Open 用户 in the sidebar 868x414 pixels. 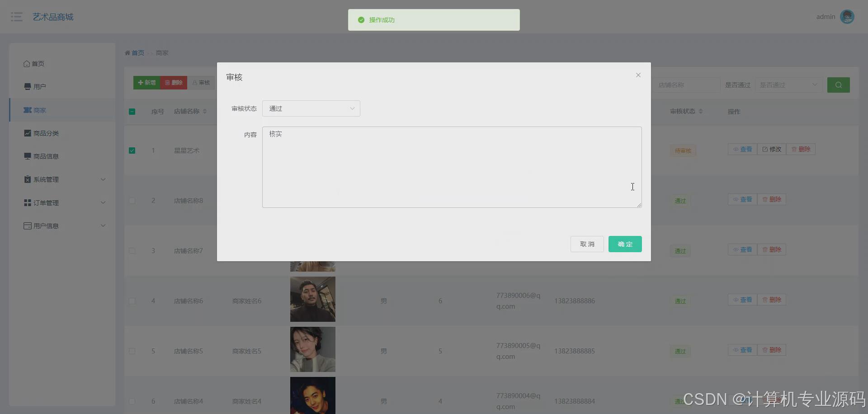point(62,87)
